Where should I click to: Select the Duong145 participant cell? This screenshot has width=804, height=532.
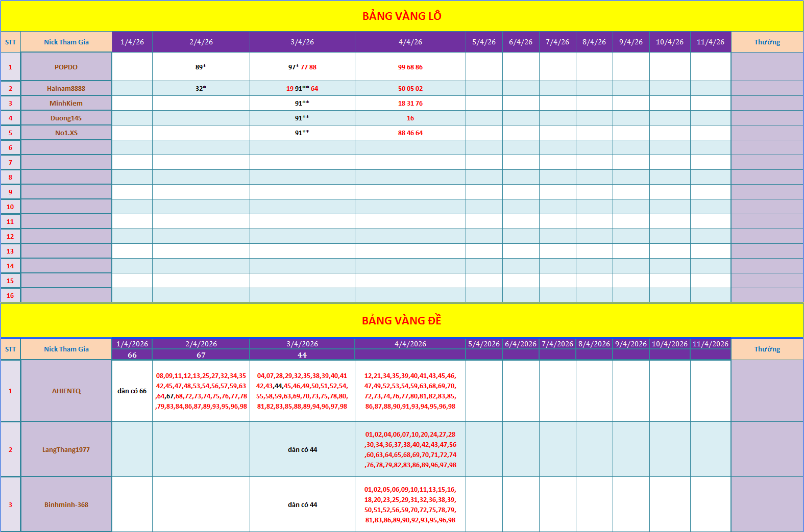(x=66, y=118)
